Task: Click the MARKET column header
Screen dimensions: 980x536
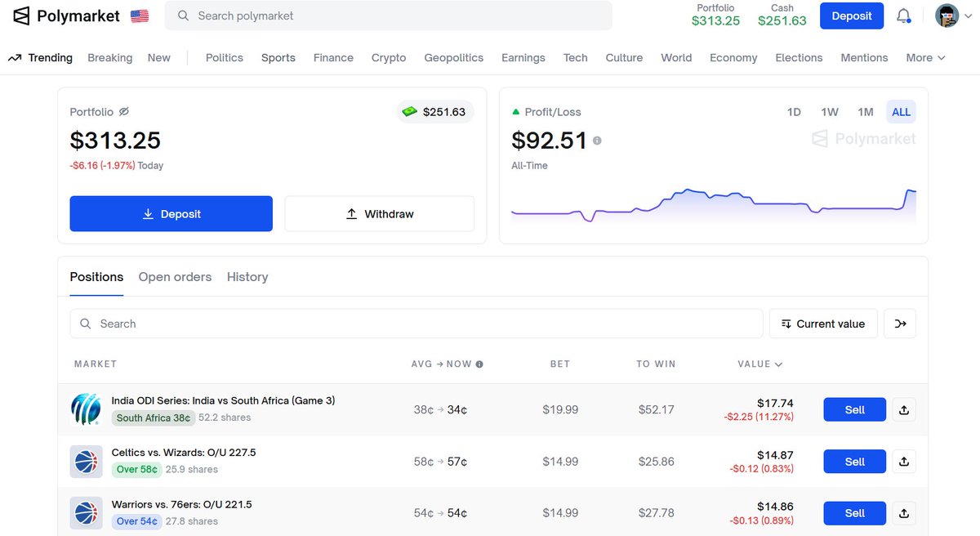Action: (x=96, y=364)
